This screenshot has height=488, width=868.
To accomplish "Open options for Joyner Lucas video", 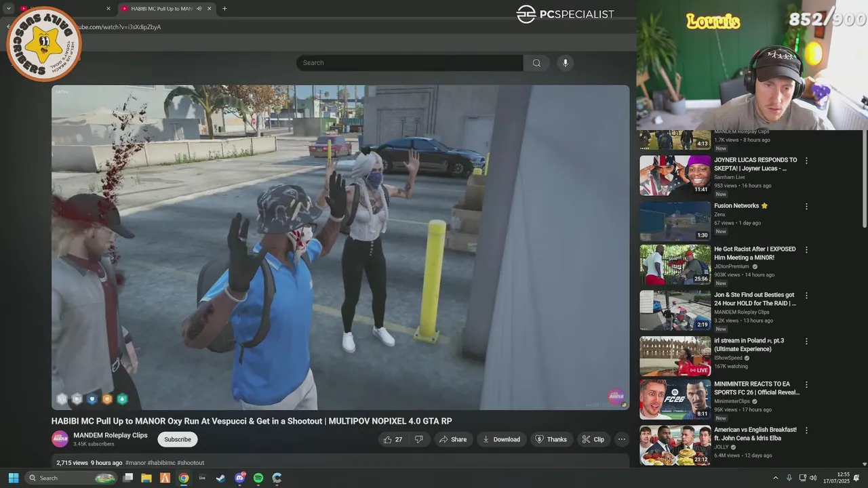I will [x=806, y=161].
